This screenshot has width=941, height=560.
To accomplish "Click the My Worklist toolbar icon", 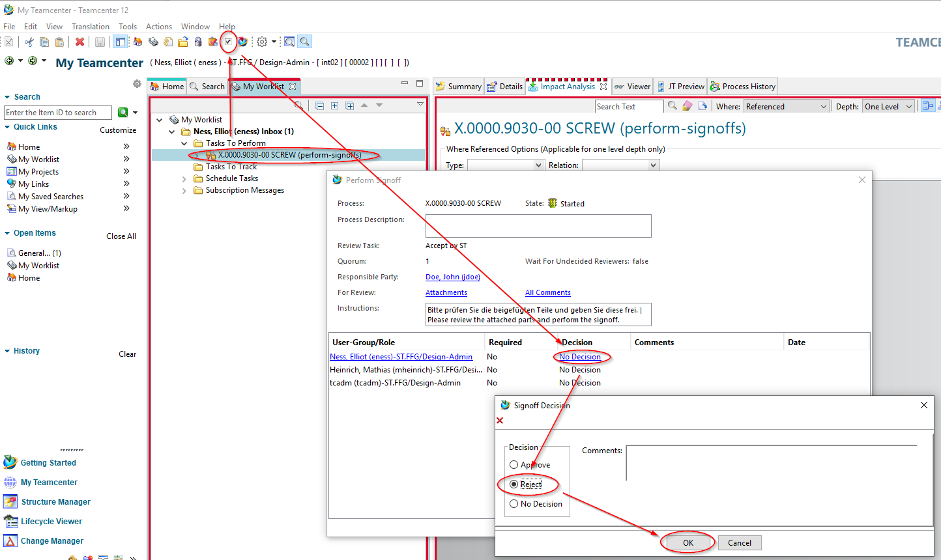I will point(153,42).
